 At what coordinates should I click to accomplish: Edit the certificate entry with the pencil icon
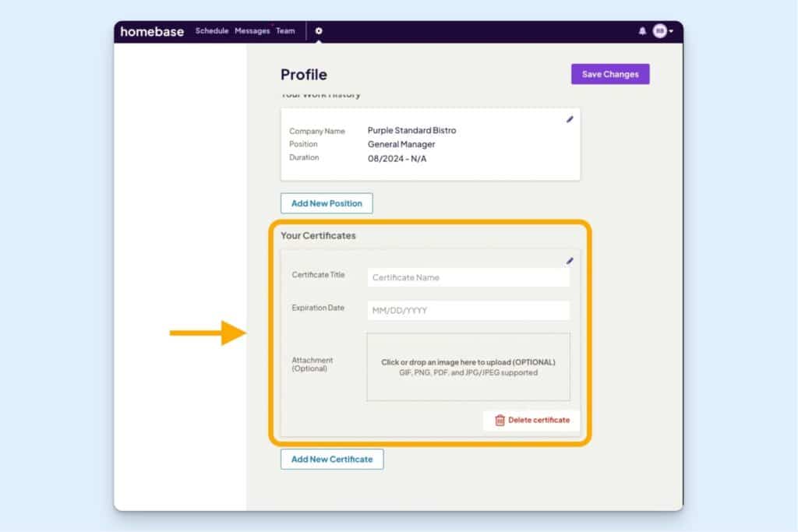[570, 261]
